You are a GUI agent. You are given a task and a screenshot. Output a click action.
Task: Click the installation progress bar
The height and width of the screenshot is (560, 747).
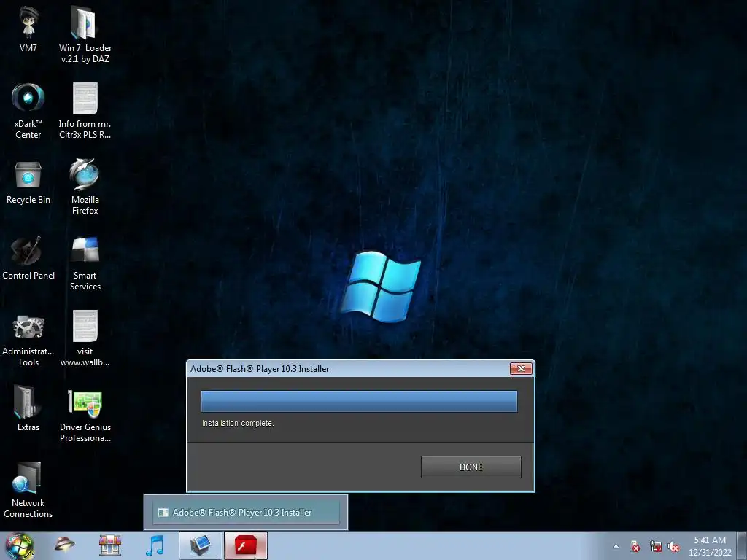[359, 401]
